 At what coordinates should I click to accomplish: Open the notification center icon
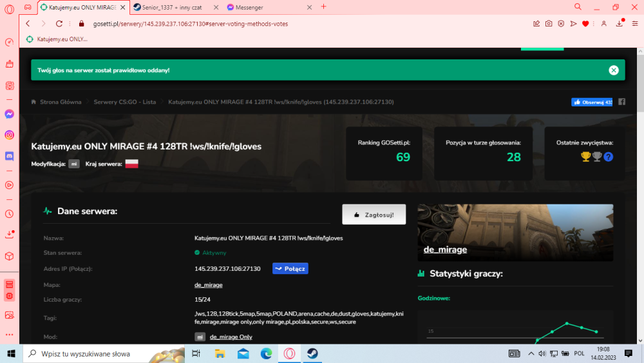click(629, 353)
